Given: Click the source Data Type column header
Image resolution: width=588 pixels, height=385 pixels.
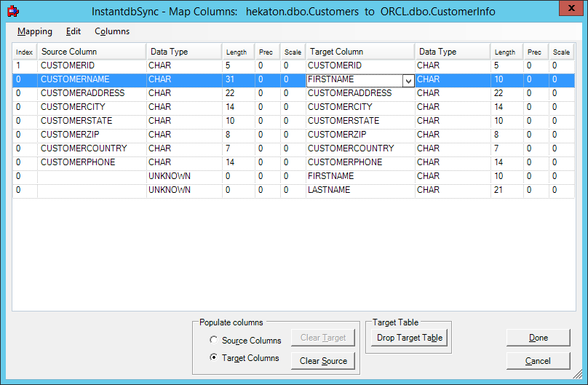Looking at the screenshot, I should (x=183, y=52).
